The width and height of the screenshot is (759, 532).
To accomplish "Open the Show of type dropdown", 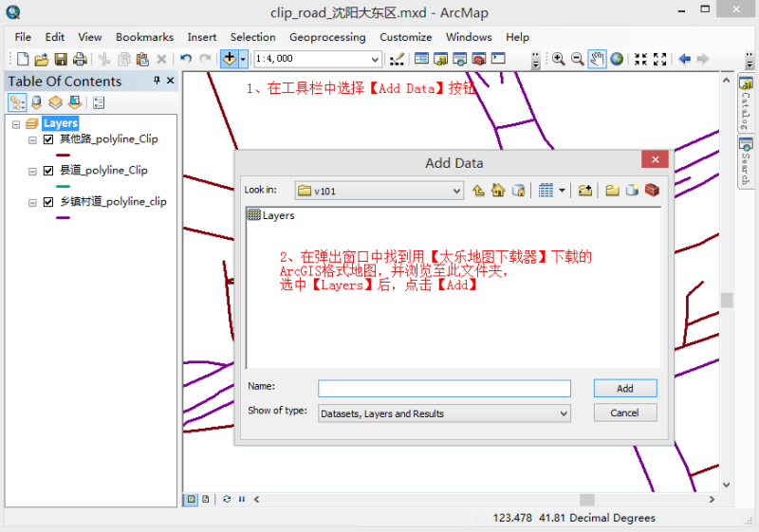I will pyautogui.click(x=564, y=414).
